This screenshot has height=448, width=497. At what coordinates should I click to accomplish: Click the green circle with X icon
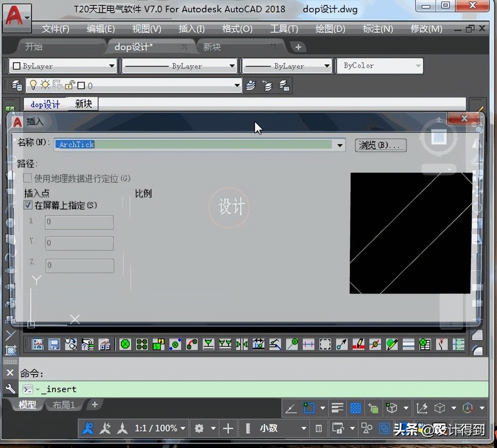click(125, 344)
